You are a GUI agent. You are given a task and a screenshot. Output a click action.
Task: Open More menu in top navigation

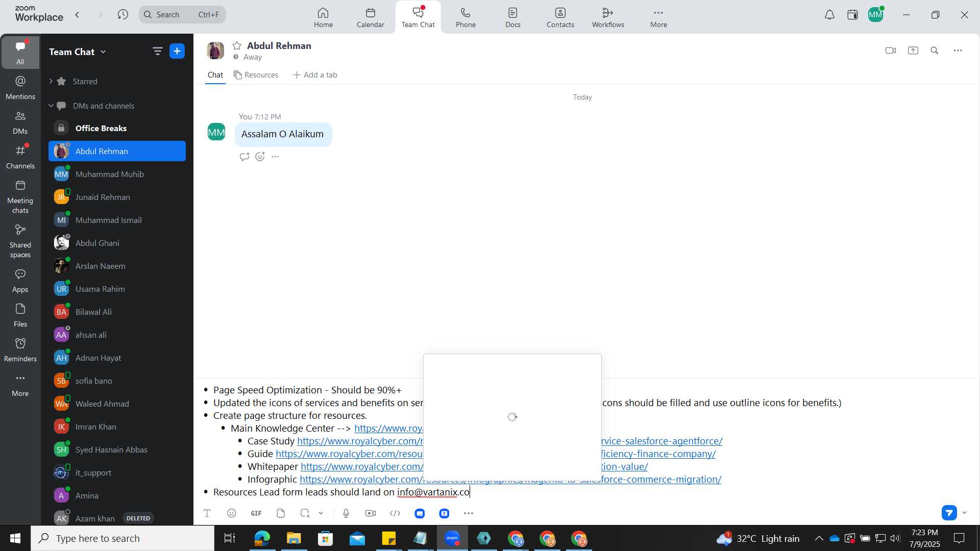(x=658, y=17)
